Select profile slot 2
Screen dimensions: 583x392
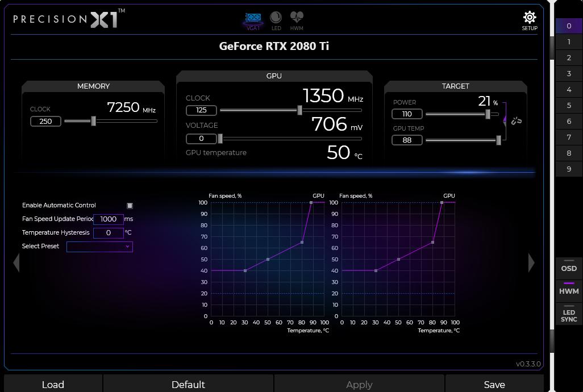click(569, 58)
